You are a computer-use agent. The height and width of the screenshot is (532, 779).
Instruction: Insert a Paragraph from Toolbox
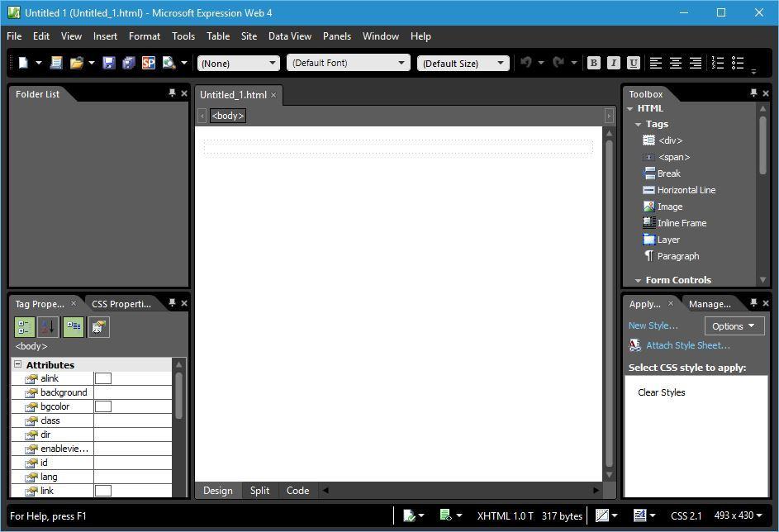click(x=671, y=256)
